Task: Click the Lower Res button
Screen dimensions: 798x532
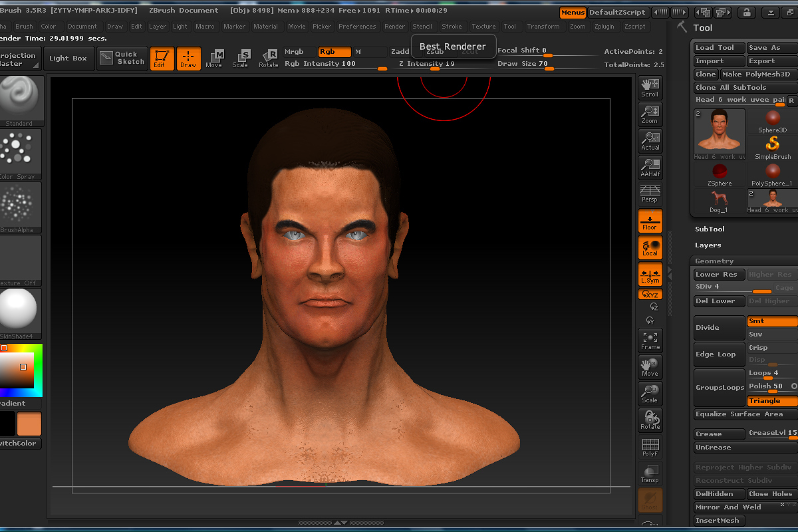Action: pos(720,275)
